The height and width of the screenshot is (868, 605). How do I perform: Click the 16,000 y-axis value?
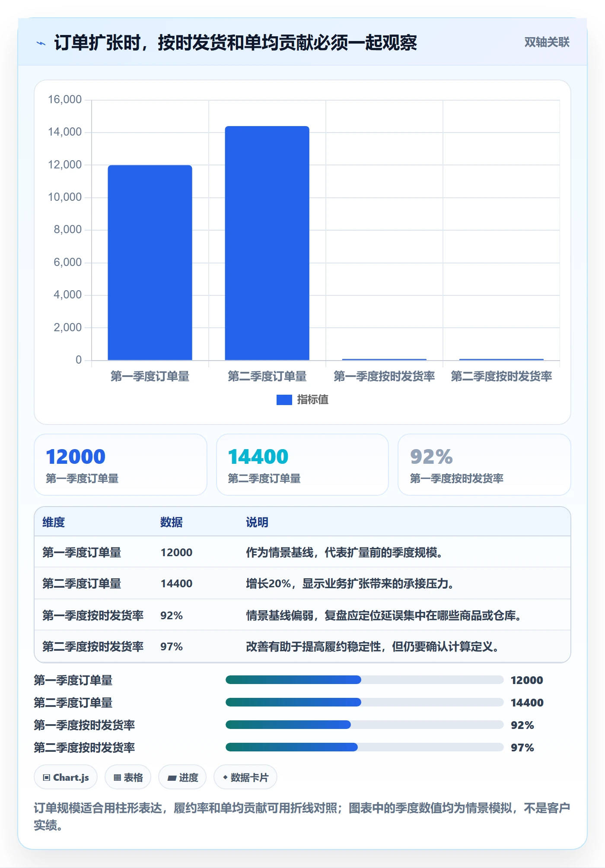click(x=65, y=99)
